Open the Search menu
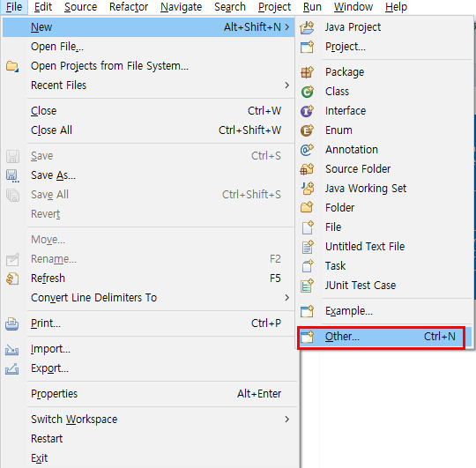Image resolution: width=476 pixels, height=468 pixels. [230, 7]
